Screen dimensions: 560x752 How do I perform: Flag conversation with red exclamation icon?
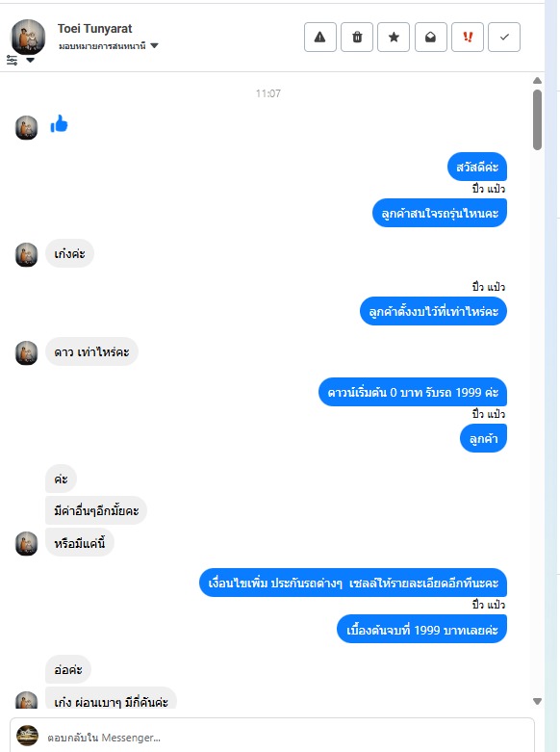pyautogui.click(x=468, y=37)
